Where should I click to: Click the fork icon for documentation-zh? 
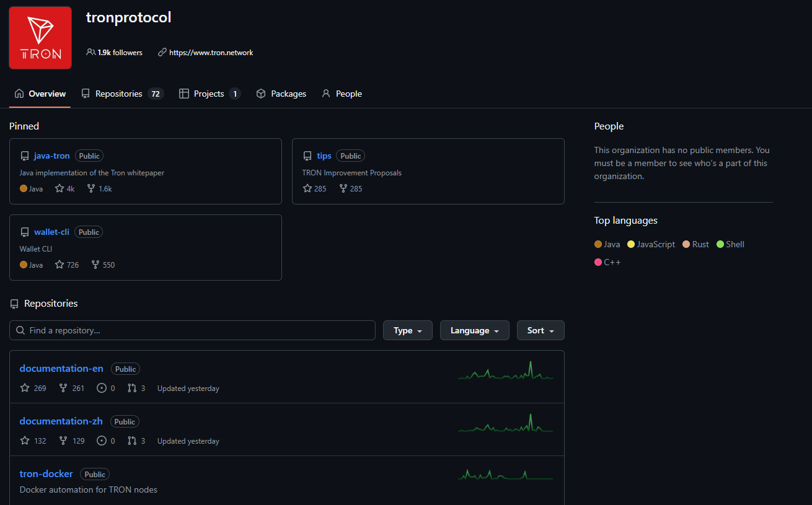(x=63, y=441)
